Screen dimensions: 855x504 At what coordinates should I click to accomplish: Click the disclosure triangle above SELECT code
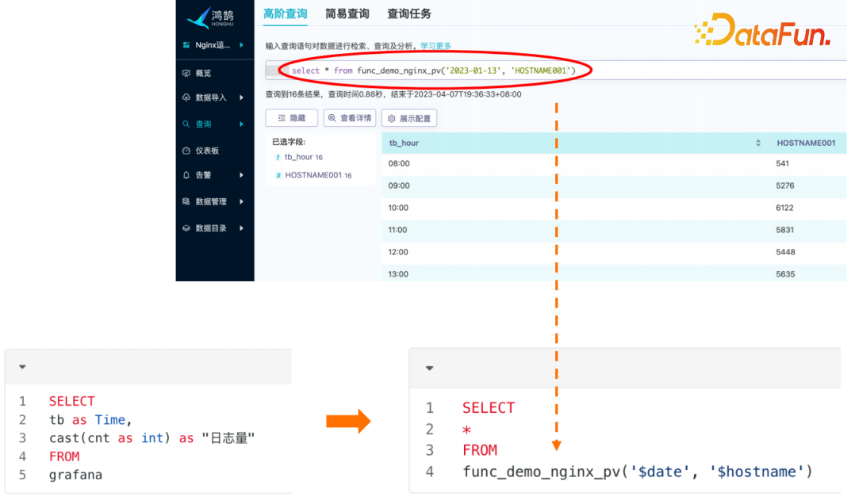click(21, 367)
